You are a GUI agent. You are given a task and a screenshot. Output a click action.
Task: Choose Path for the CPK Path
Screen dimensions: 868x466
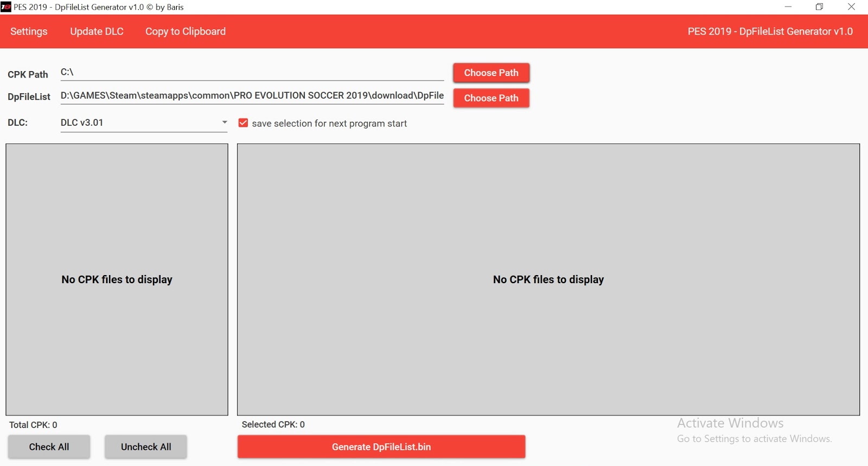tap(491, 73)
